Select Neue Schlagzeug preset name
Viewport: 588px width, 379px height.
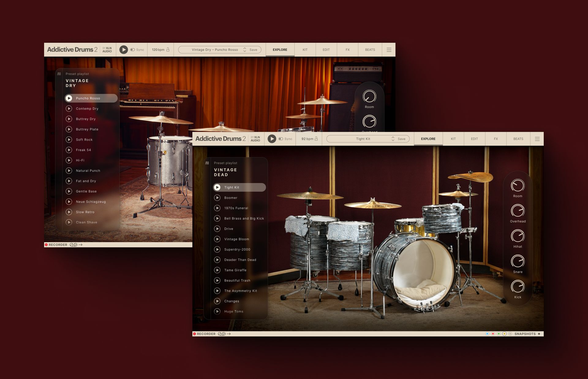tap(91, 202)
